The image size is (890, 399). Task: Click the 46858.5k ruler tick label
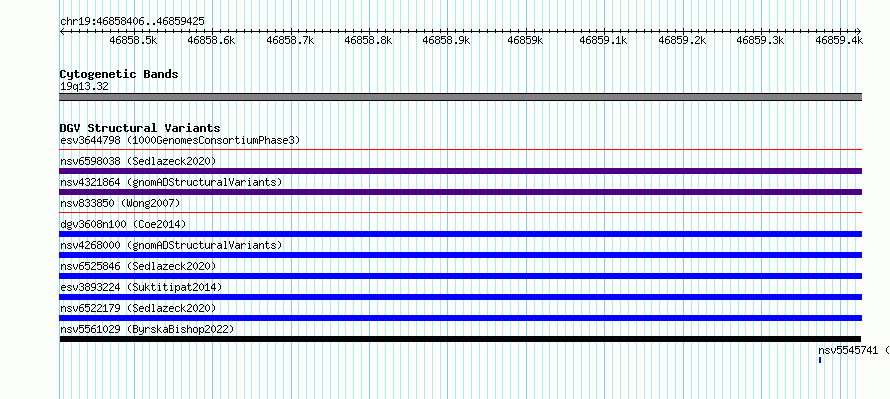[x=133, y=40]
